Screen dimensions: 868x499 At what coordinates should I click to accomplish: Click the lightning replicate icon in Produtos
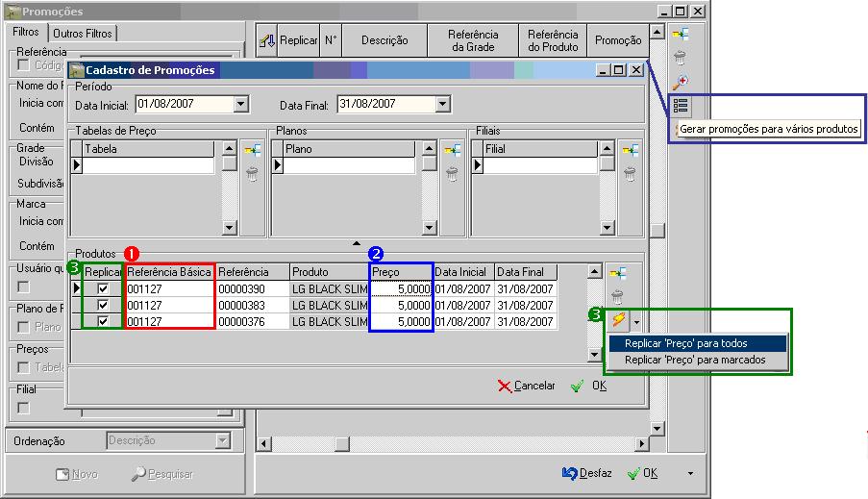pos(618,320)
